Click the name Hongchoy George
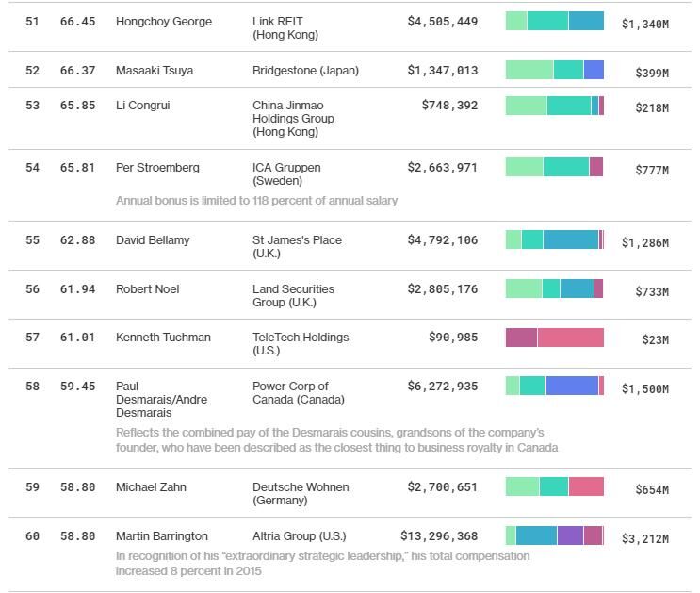700x593 pixels. [163, 22]
